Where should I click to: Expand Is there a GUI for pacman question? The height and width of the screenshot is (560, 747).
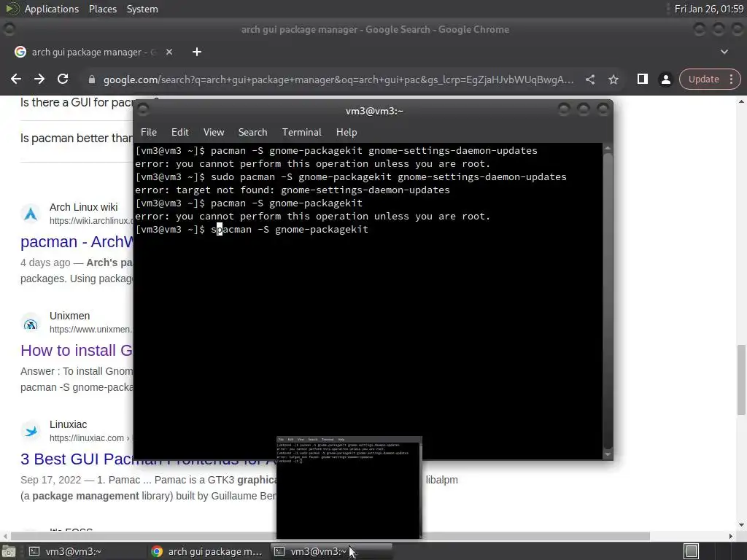[x=77, y=102]
